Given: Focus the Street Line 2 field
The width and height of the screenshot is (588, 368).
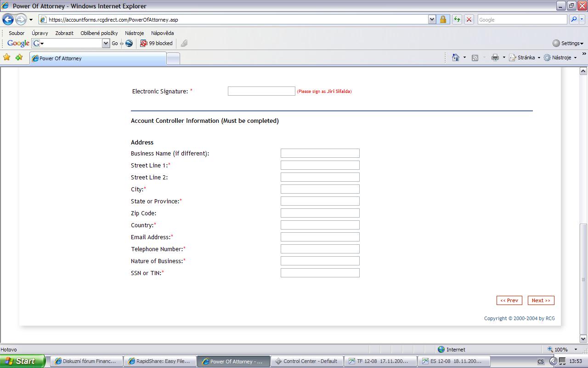Looking at the screenshot, I should 320,177.
